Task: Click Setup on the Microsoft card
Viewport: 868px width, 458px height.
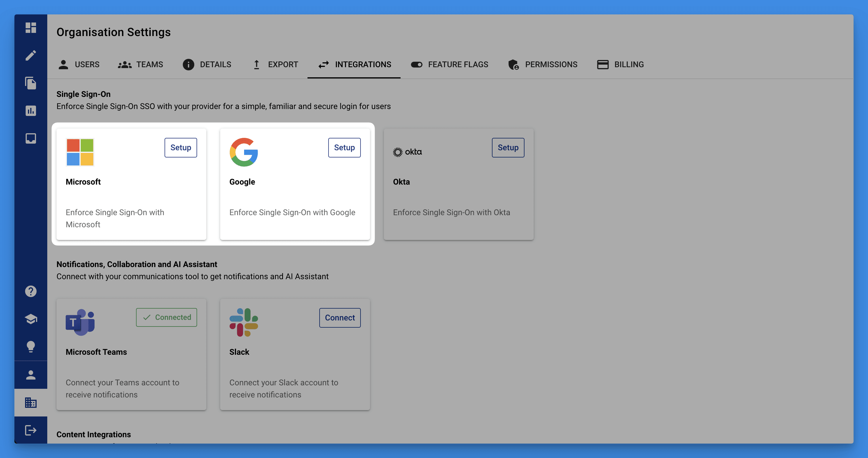Action: [x=181, y=148]
